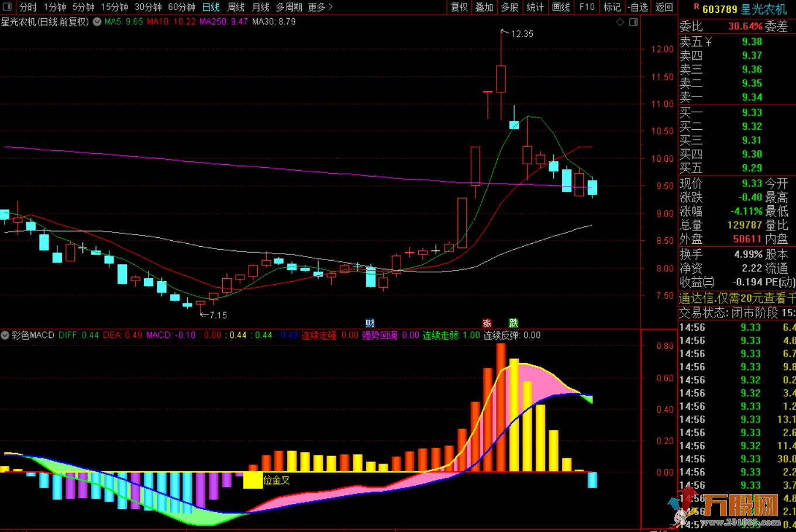Click the 买五 price 9.29
The image size is (796, 532).
tap(752, 168)
